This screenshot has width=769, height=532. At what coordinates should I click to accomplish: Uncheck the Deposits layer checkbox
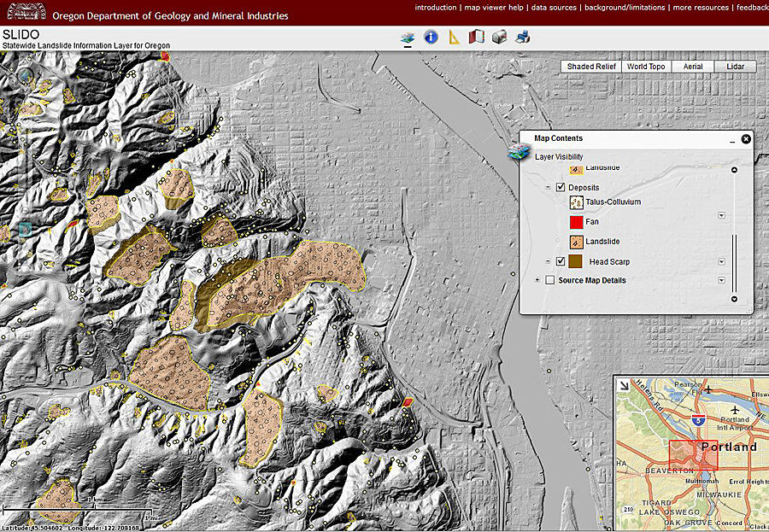pos(560,187)
